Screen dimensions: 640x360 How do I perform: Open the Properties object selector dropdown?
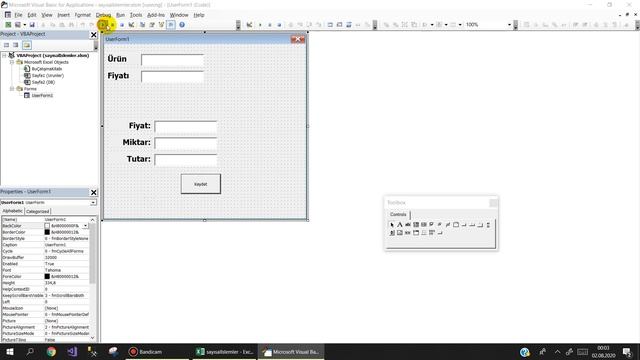tap(93, 202)
